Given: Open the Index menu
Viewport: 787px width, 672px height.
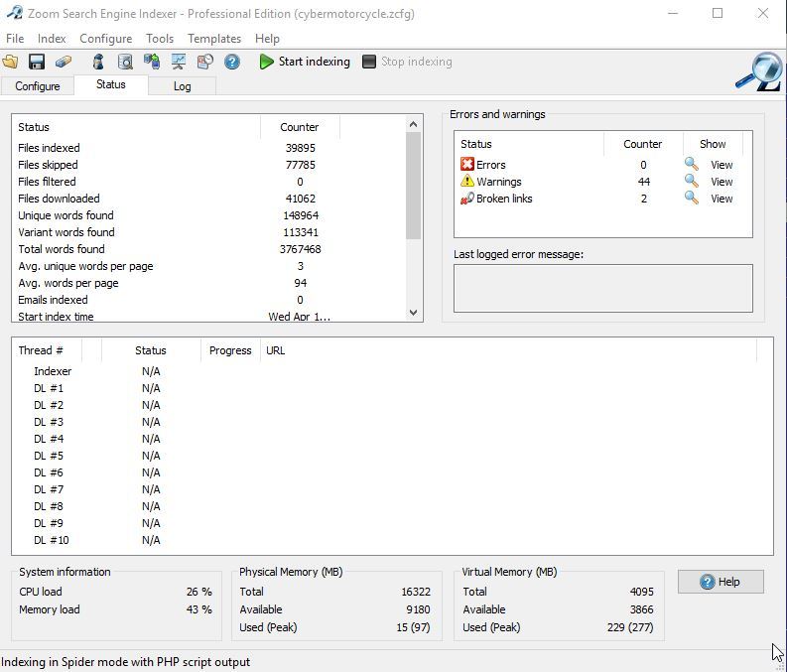Looking at the screenshot, I should pos(52,39).
